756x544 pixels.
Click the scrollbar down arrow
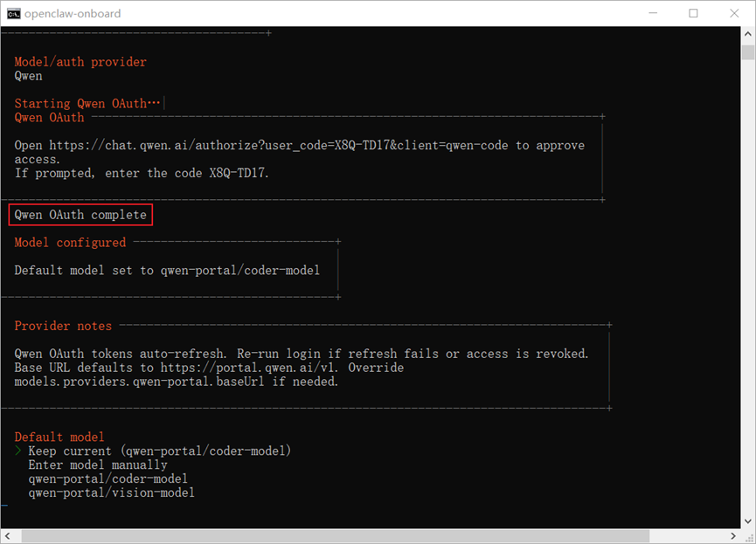(748, 520)
